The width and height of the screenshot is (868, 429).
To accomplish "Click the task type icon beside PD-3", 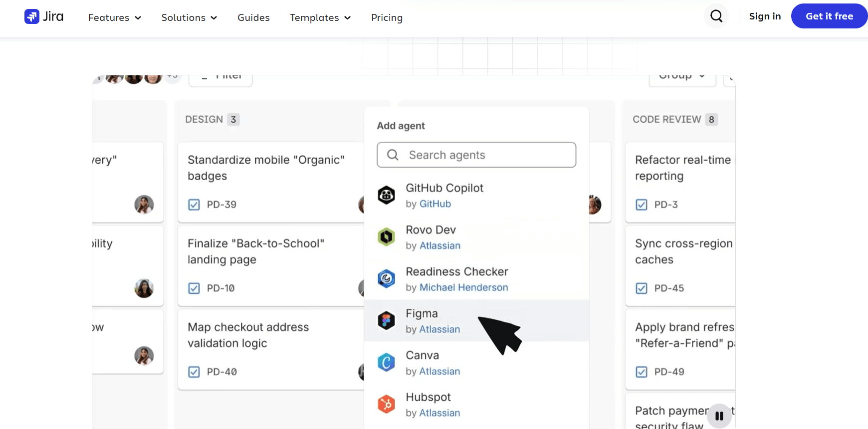I will pos(642,205).
